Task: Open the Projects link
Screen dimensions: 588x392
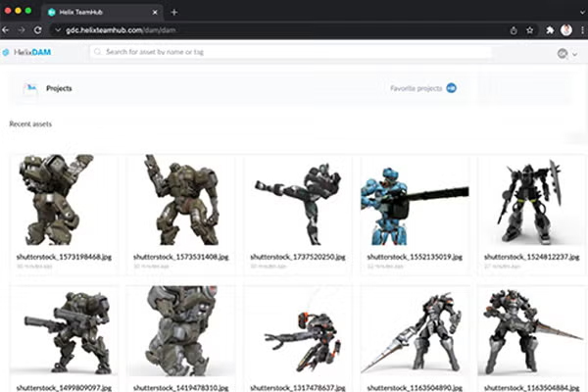Action: point(59,88)
